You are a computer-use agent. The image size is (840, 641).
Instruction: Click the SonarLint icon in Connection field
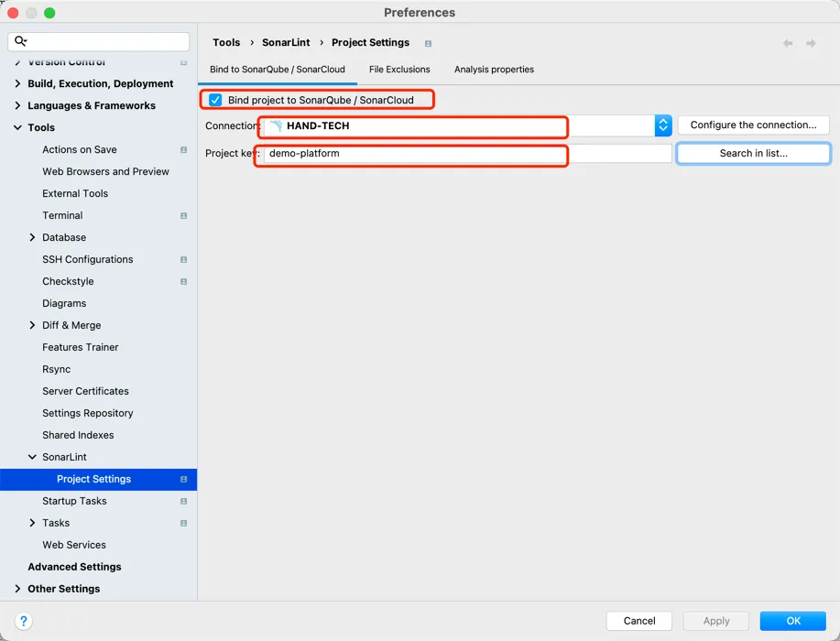pos(276,125)
